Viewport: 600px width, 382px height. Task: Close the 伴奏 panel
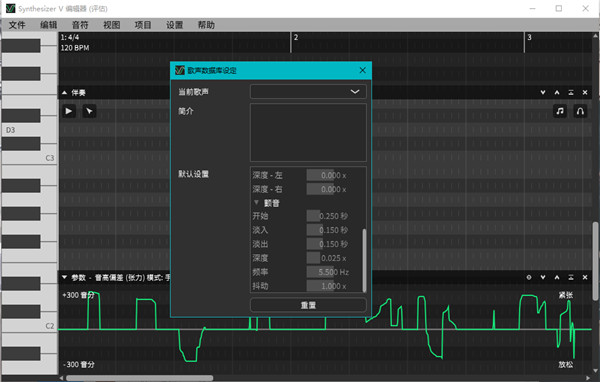coord(585,93)
